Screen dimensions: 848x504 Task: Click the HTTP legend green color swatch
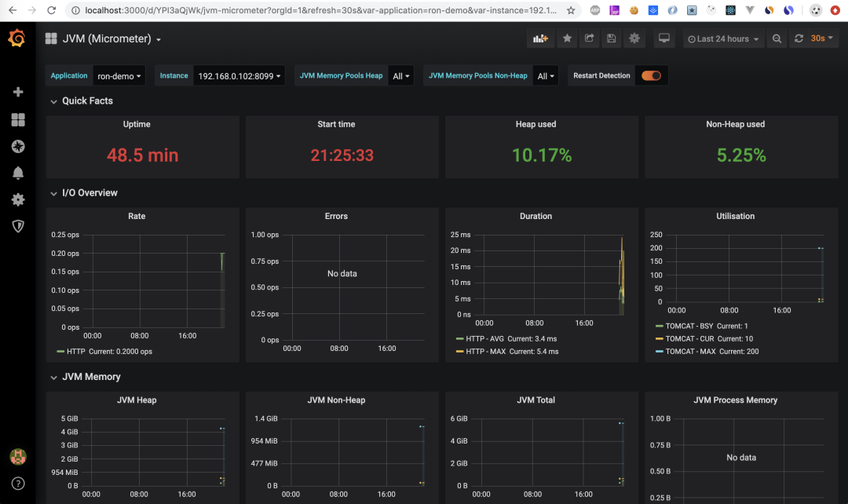coord(60,352)
